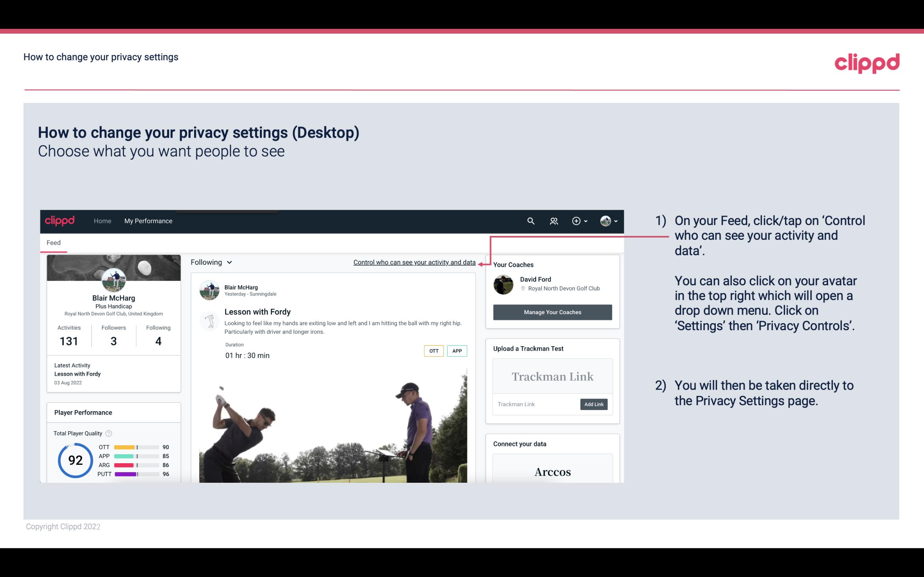This screenshot has height=577, width=924.
Task: Expand the Following dropdown on feed
Action: tap(210, 262)
